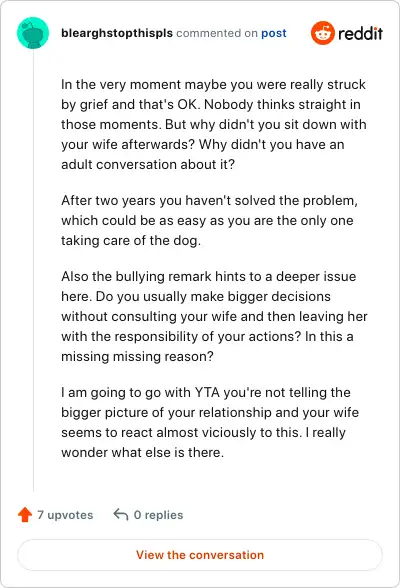This screenshot has height=588, width=400.
Task: Click paragraph starting "I am going to go"
Action: [210, 422]
